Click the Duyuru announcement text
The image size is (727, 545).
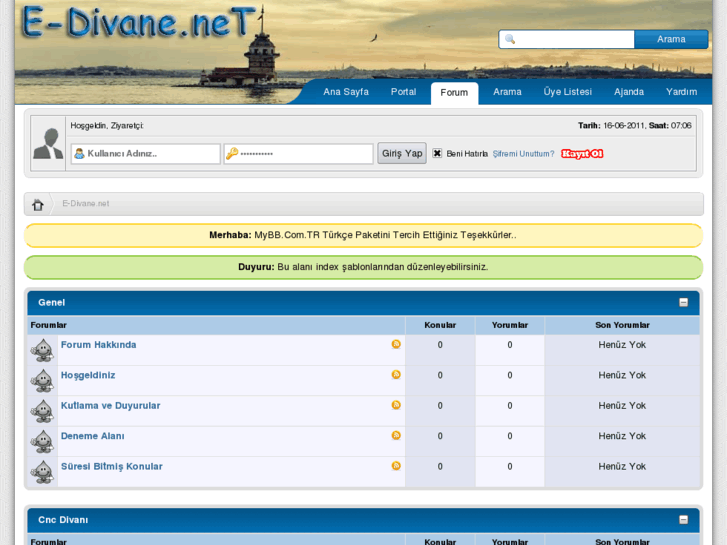tap(363, 267)
